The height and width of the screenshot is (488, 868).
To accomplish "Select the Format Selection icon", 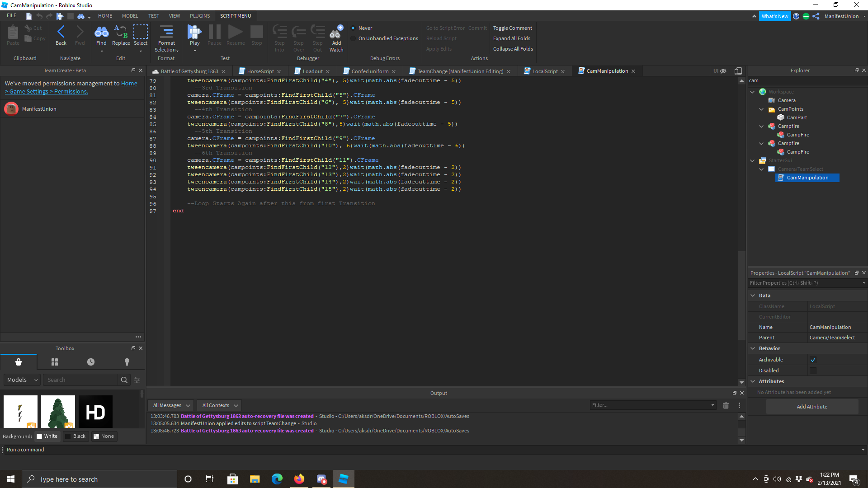I will pyautogui.click(x=166, y=36).
